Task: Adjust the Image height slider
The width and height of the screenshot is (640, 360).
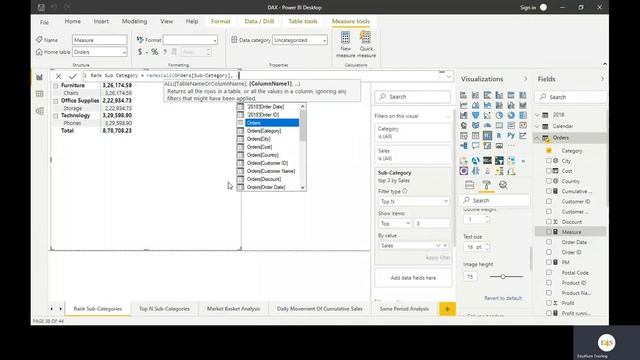Action: [503, 277]
